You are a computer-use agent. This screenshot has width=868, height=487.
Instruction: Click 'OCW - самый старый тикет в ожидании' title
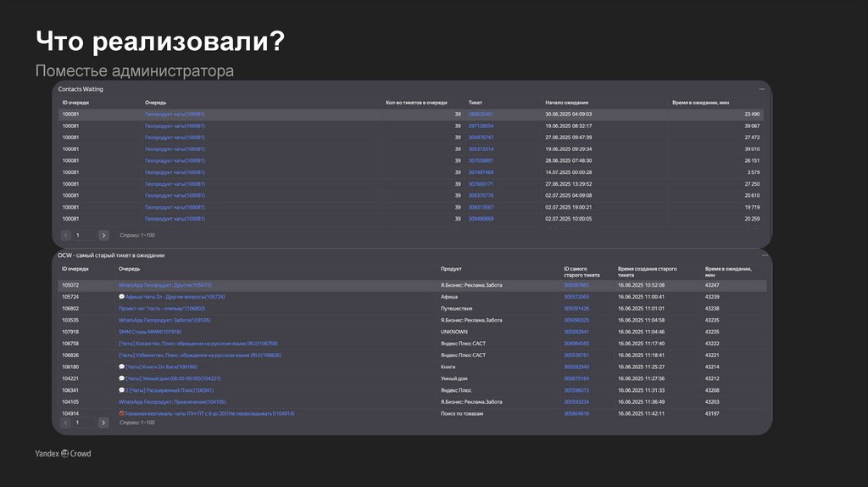click(x=111, y=255)
